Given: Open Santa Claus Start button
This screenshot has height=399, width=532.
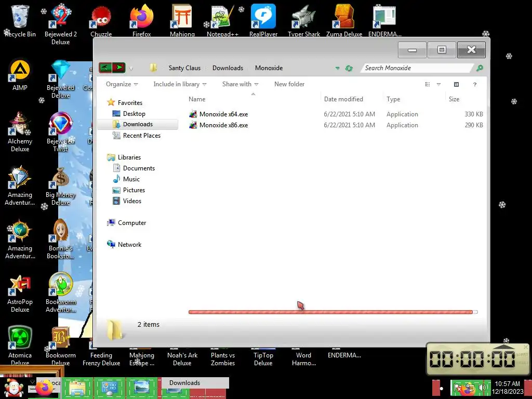Looking at the screenshot, I should click(x=13, y=388).
